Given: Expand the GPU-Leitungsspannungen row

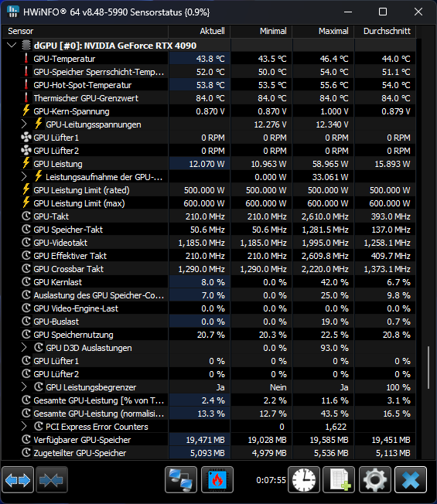Looking at the screenshot, I should pos(24,124).
